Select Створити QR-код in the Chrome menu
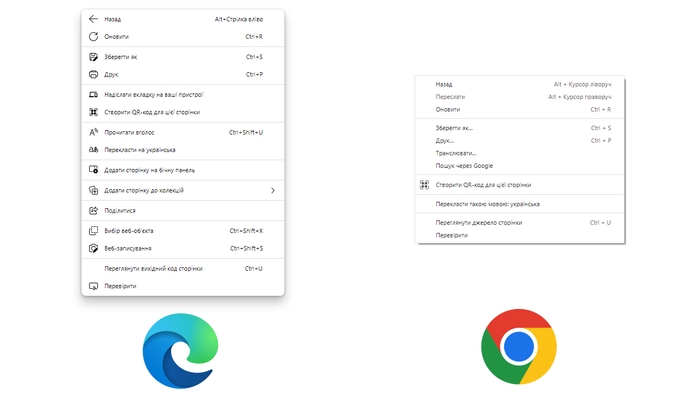700x409 pixels. pos(519,185)
